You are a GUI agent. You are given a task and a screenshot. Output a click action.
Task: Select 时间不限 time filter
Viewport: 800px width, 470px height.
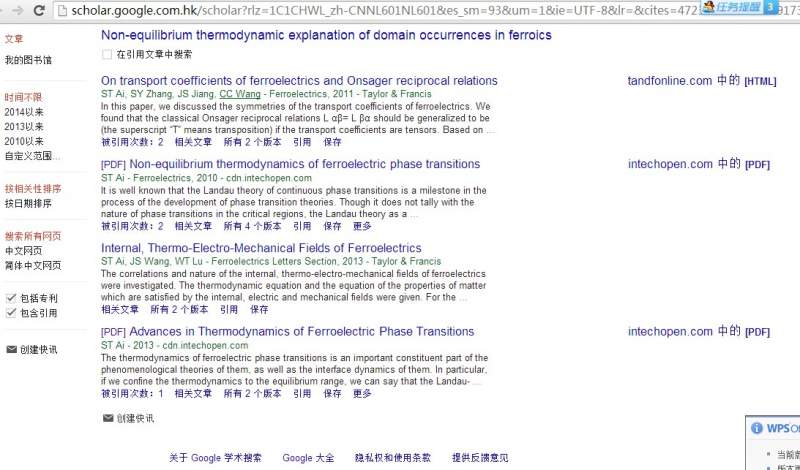point(23,97)
